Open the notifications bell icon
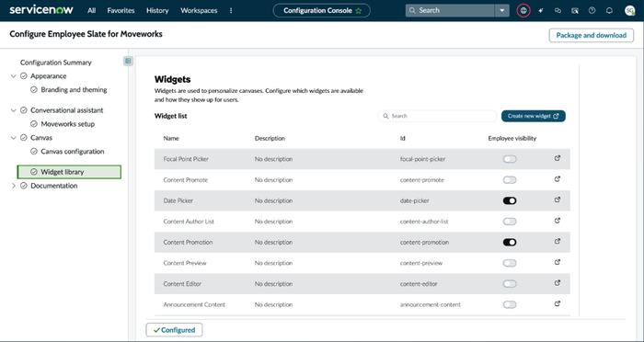This screenshot has width=644, height=342. [x=609, y=11]
